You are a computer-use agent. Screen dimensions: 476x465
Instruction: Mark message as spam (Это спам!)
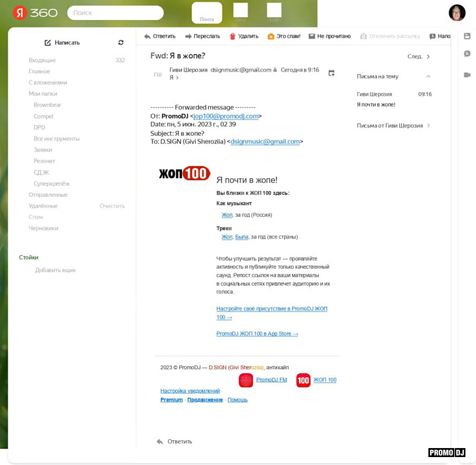(284, 37)
